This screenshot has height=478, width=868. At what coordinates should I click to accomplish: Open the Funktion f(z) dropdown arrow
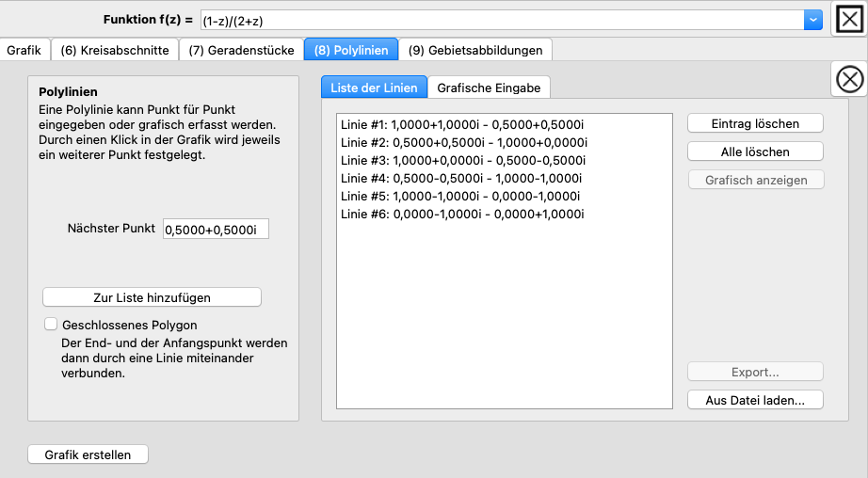click(x=812, y=19)
